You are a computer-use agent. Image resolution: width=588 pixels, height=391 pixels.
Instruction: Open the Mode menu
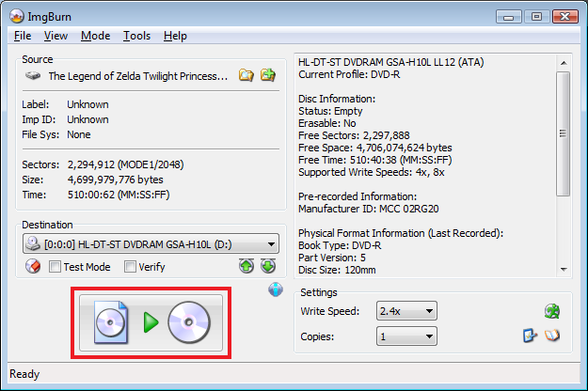pyautogui.click(x=95, y=36)
